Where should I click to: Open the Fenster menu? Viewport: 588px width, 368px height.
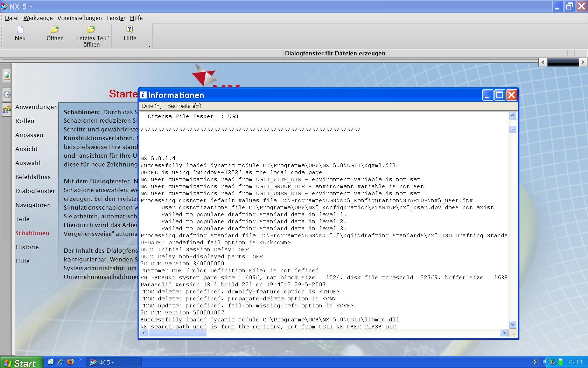point(116,18)
